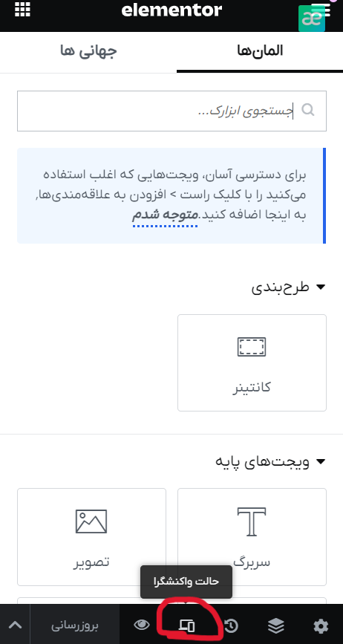Open the Navigator layers icon
This screenshot has height=644, width=343.
[x=276, y=626]
